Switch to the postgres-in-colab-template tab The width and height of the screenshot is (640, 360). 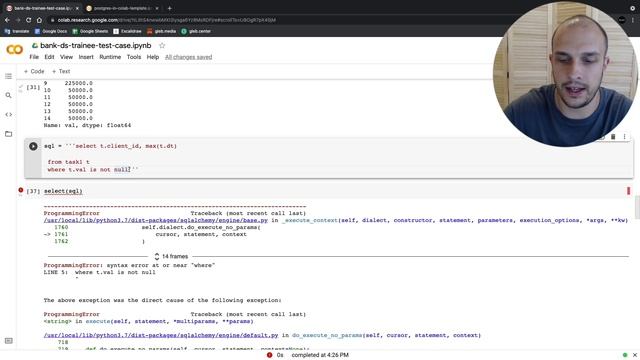[122, 8]
